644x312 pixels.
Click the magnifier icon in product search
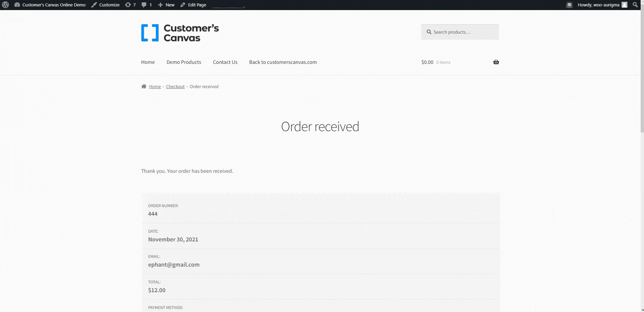[x=429, y=32]
